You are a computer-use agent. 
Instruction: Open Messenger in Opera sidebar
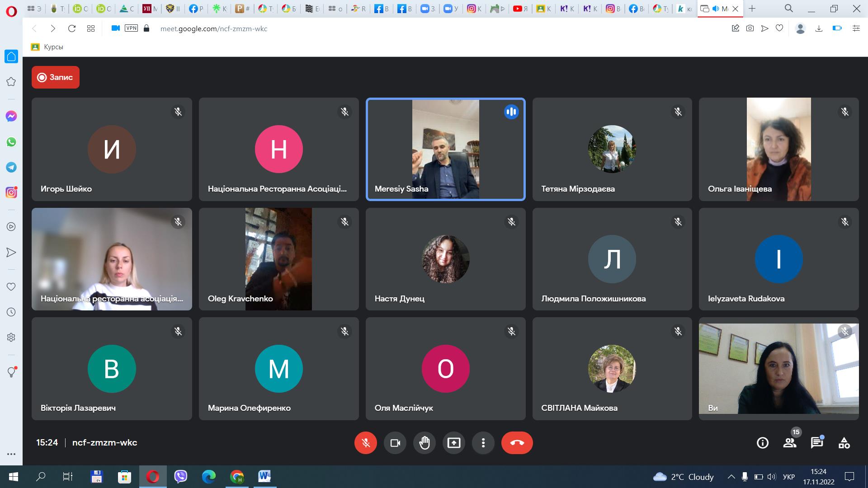point(11,116)
